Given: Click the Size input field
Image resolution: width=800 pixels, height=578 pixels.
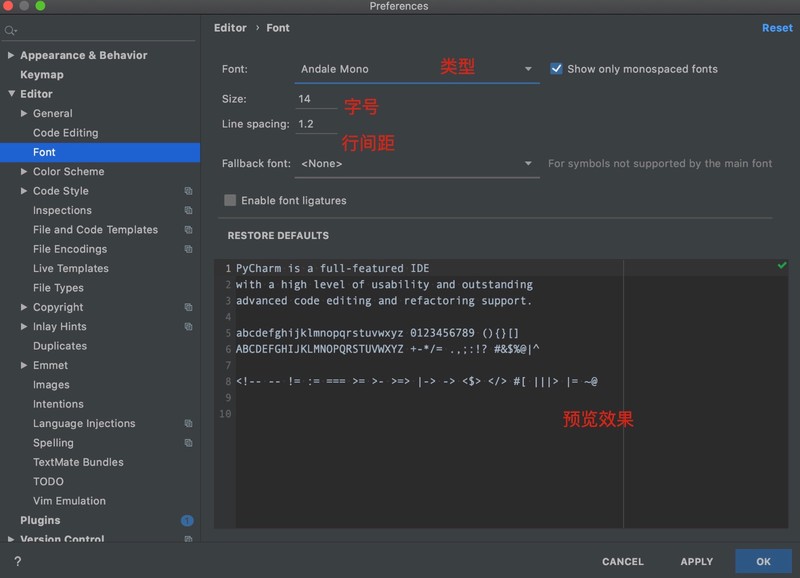Looking at the screenshot, I should click(316, 99).
